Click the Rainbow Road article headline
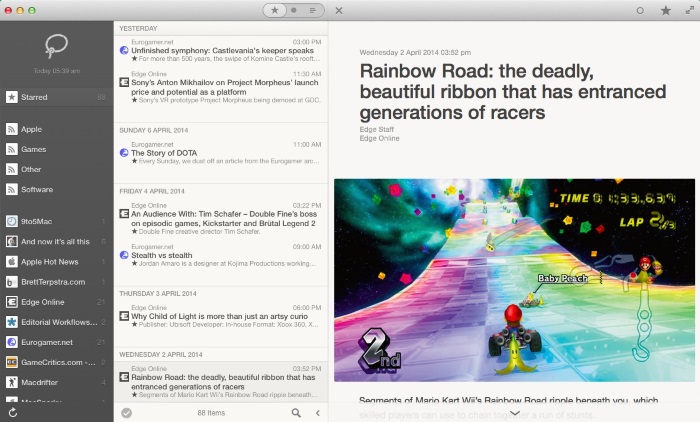Viewport: 700px width, 422px height. pyautogui.click(x=512, y=92)
